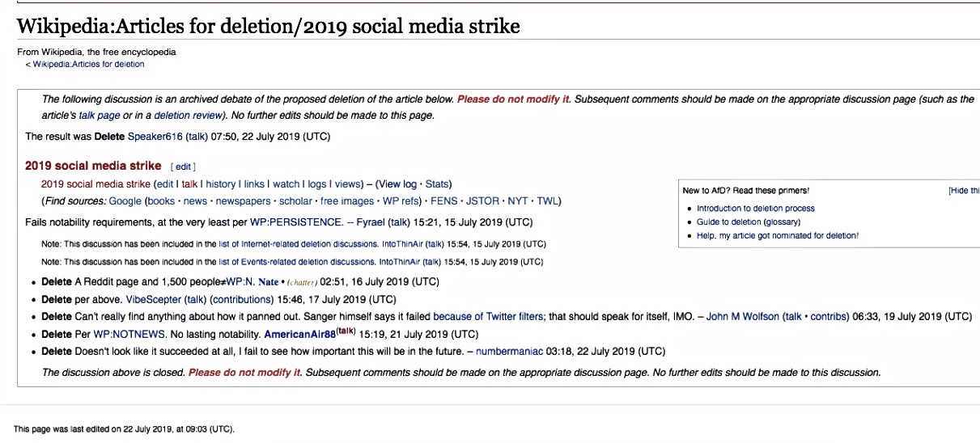Visit VibeScepter's user page
Viewport: 980px width, 443px height.
coord(153,299)
